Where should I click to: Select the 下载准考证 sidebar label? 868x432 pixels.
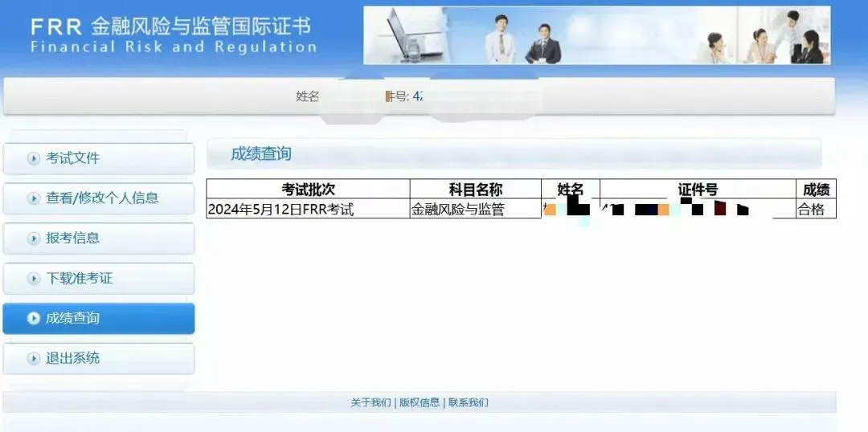pos(79,279)
